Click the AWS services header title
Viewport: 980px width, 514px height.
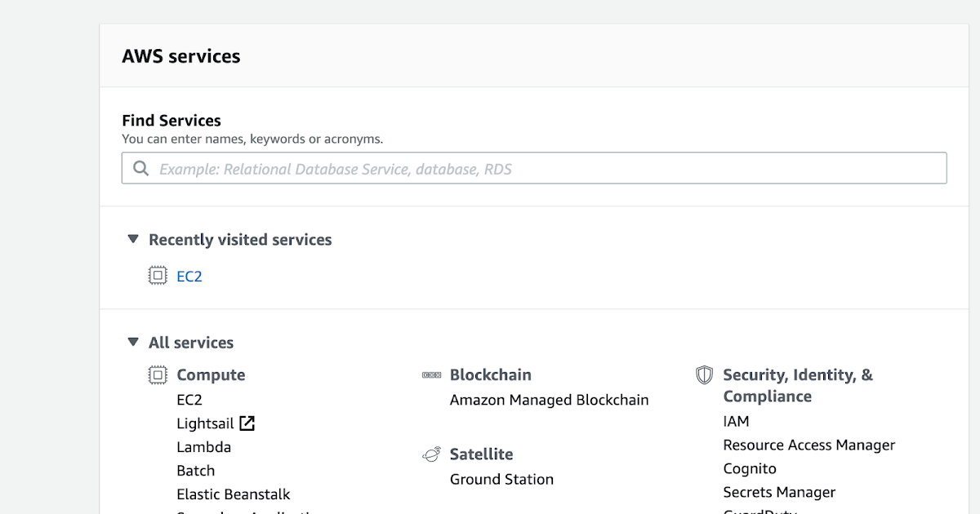pyautogui.click(x=181, y=55)
